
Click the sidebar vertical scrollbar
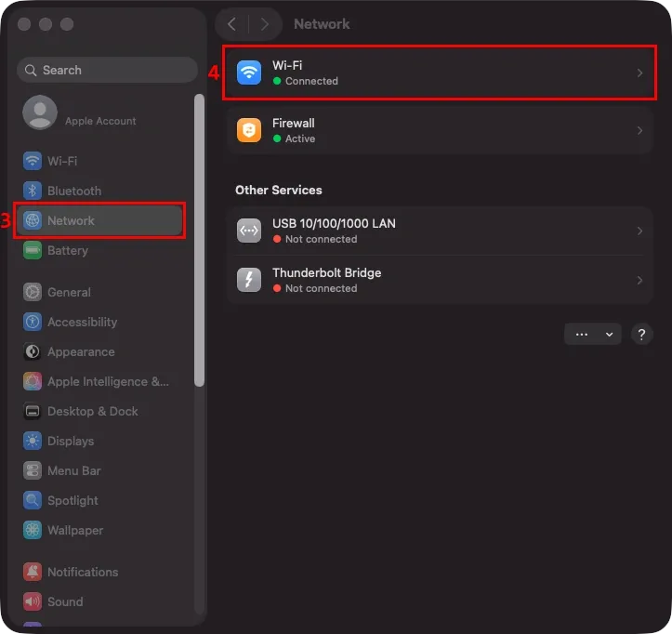tap(199, 240)
